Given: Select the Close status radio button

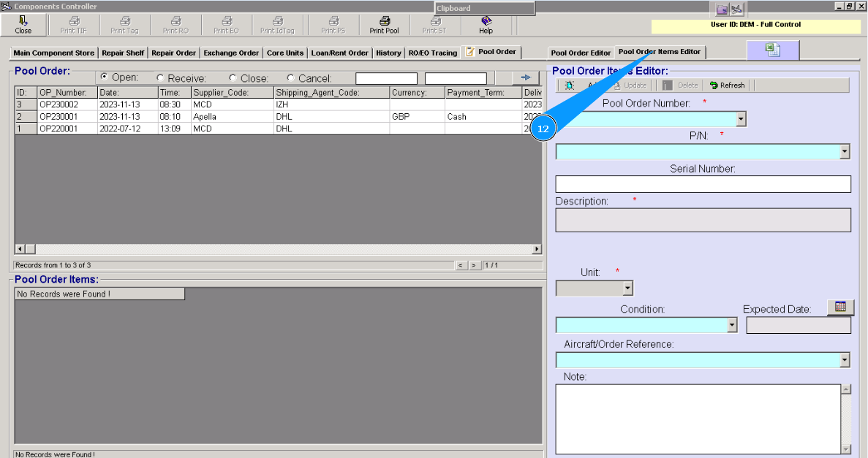Looking at the screenshot, I should (x=233, y=77).
